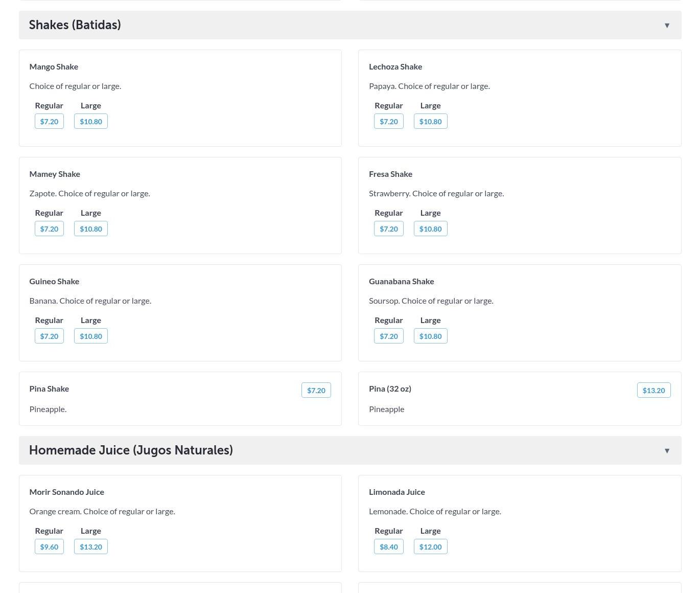Select Morir Sonando Juice Regular $9.60
700x593 pixels.
49,547
